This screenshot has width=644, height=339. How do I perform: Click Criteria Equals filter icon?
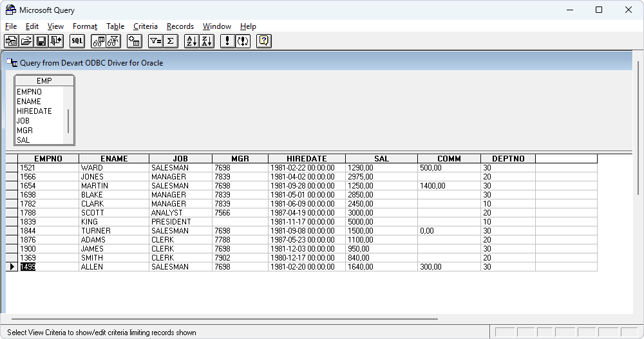tap(155, 41)
